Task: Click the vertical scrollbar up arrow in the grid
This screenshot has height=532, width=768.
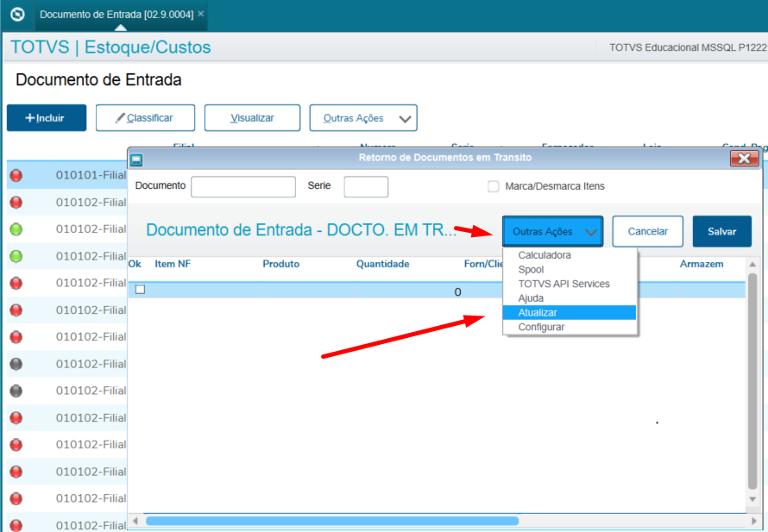Action: 752,265
